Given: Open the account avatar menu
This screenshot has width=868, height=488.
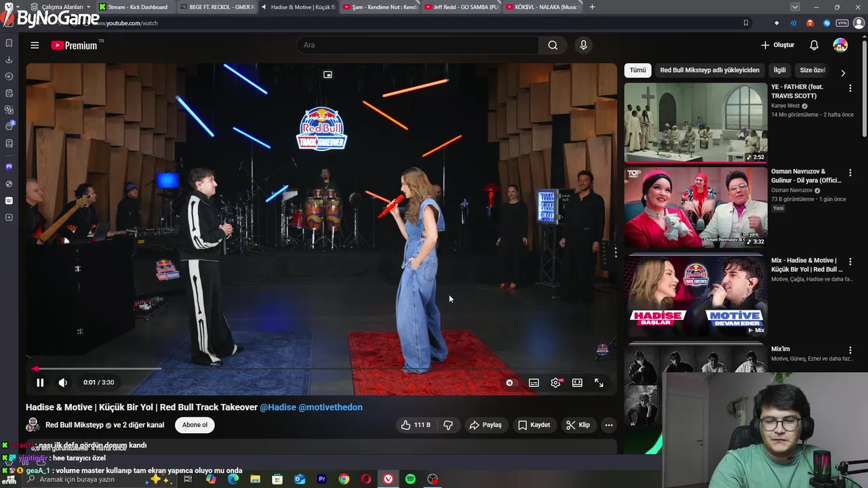Looking at the screenshot, I should pos(840,45).
